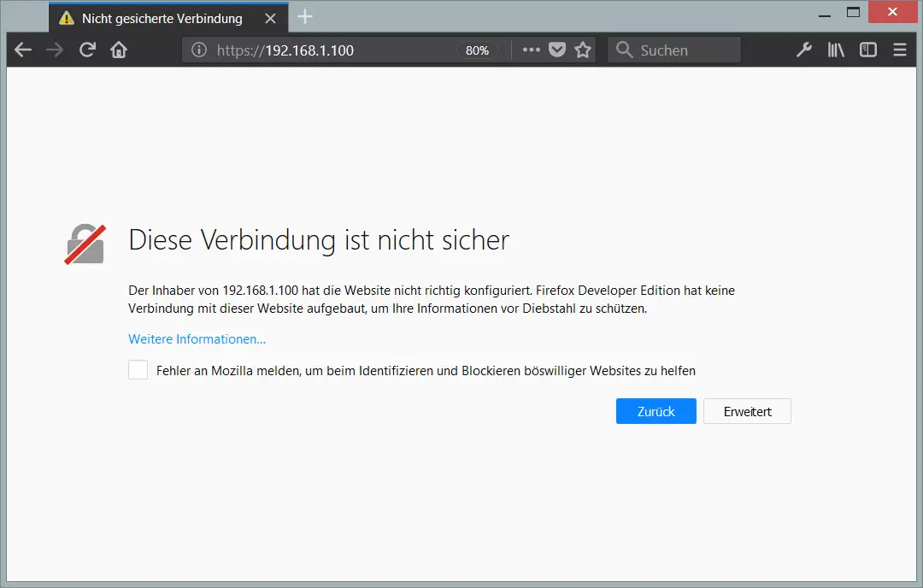Toggle the sidebar view
The image size is (923, 588).
click(867, 50)
